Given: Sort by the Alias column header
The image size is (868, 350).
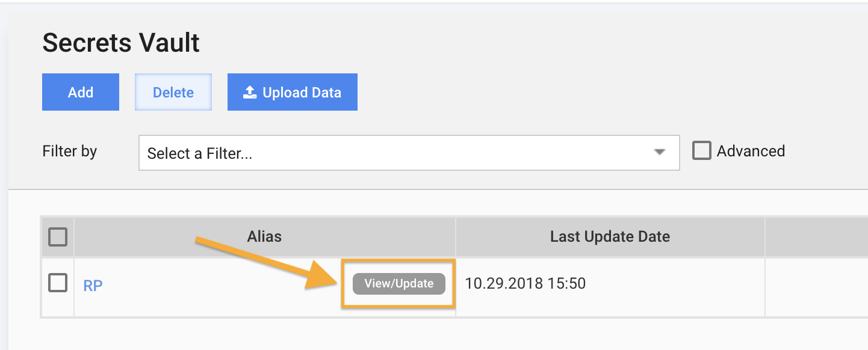Looking at the screenshot, I should (x=264, y=236).
